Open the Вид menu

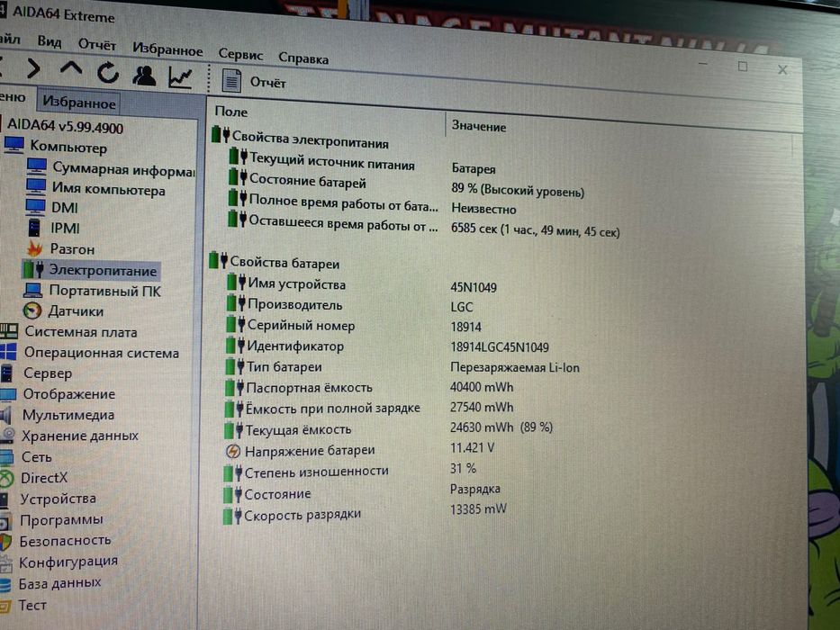(x=50, y=41)
